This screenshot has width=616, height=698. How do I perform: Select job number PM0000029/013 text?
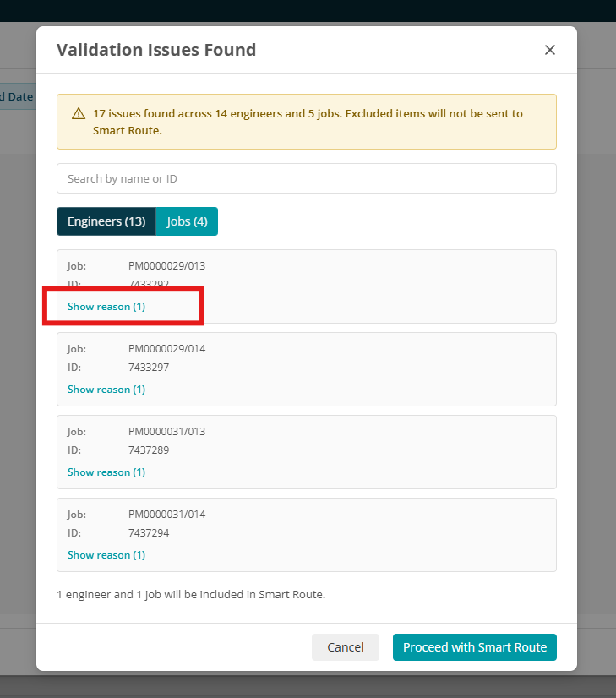(167, 265)
